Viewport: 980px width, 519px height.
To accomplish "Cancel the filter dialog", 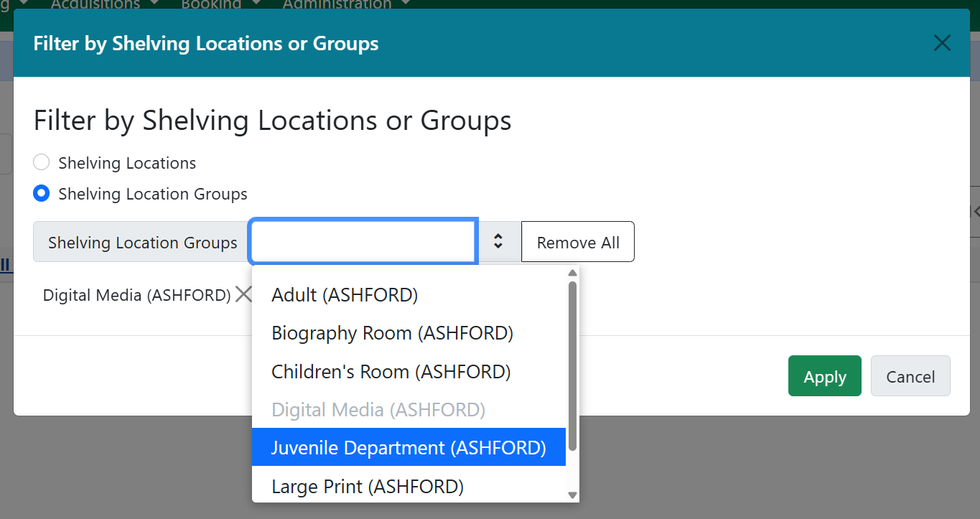I will click(x=910, y=376).
